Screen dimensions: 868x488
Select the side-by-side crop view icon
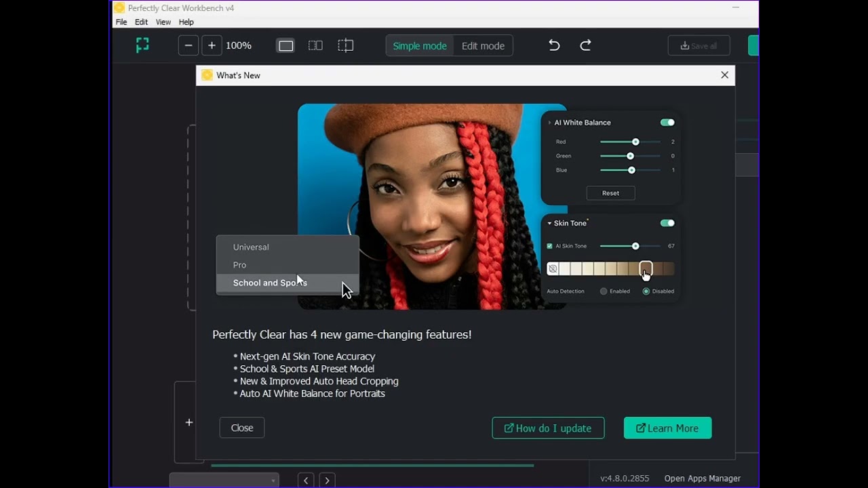click(x=346, y=45)
